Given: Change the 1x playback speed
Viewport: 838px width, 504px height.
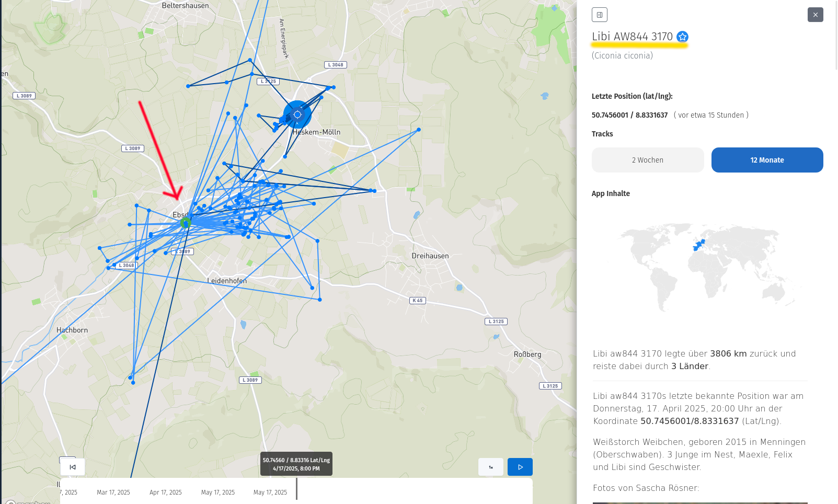Looking at the screenshot, I should [490, 467].
